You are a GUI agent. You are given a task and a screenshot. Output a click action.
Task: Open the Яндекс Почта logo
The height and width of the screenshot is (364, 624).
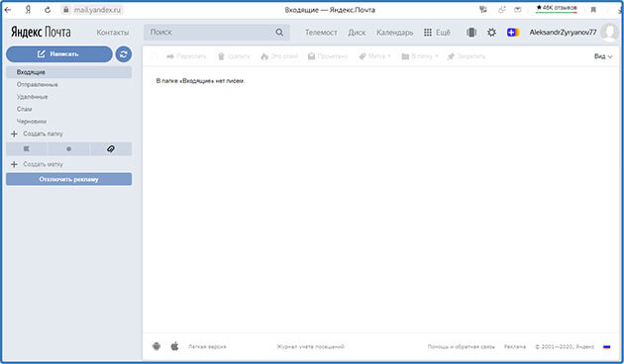(41, 32)
